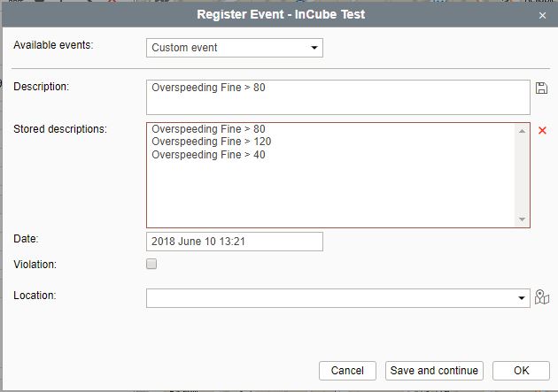Focus the Description text box
This screenshot has width=558, height=392.
click(337, 96)
